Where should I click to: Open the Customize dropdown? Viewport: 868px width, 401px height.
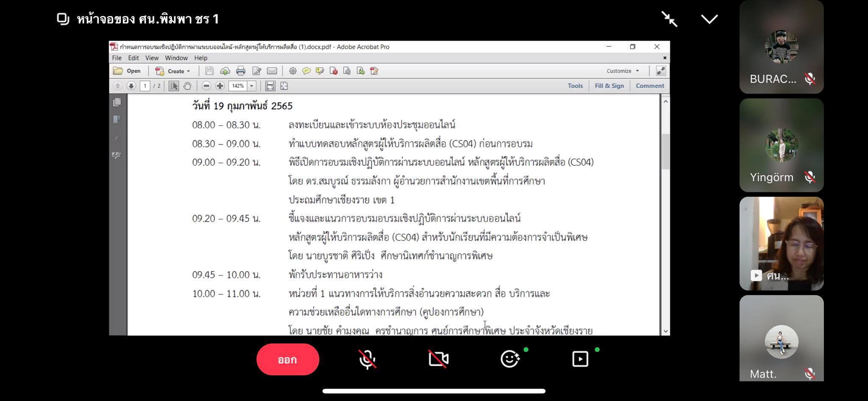[x=622, y=71]
